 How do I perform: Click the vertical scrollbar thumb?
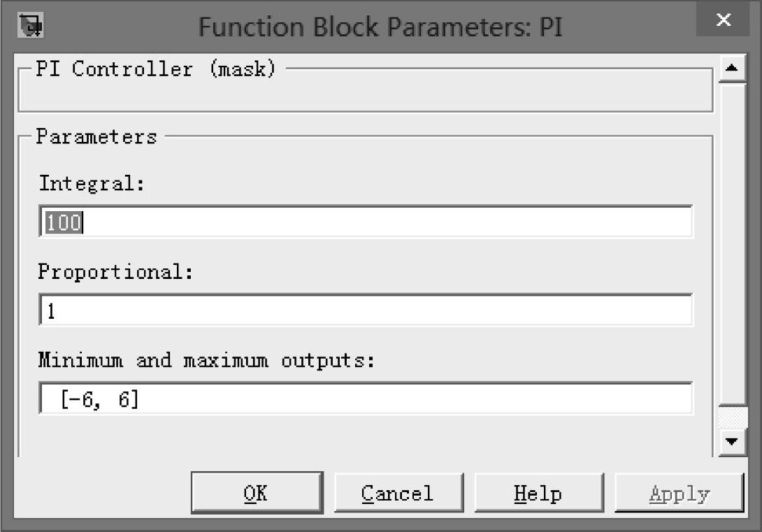point(732,241)
